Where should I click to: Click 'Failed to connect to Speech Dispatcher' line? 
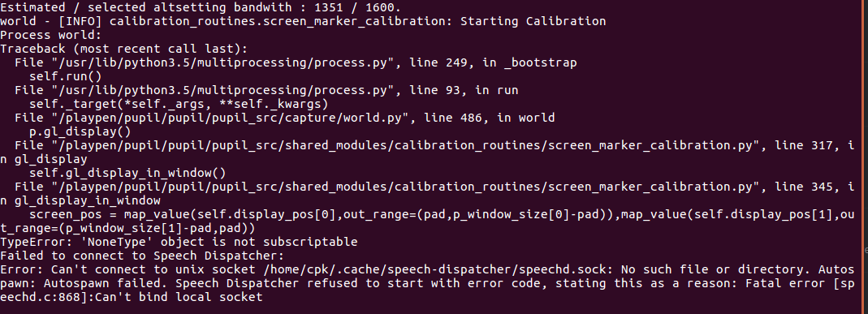coord(142,256)
